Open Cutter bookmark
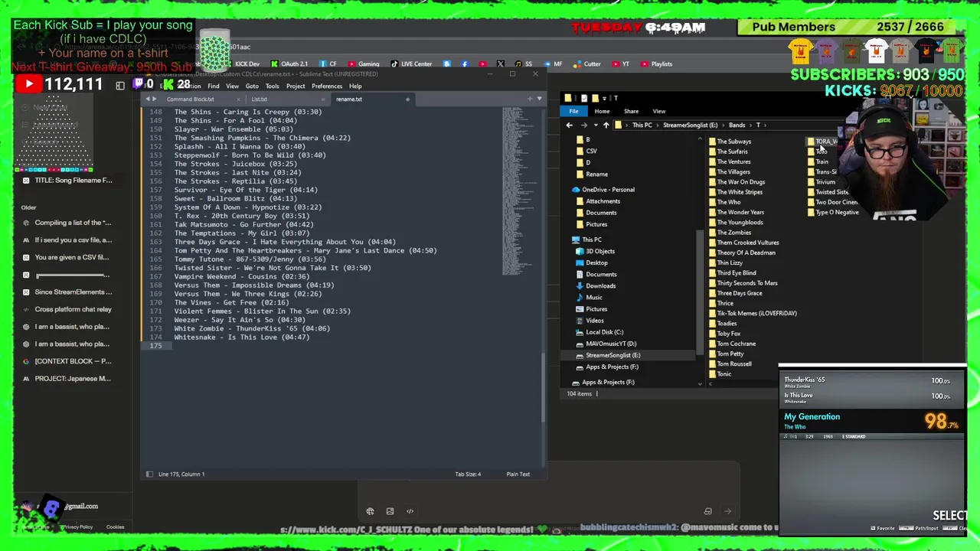 (x=587, y=64)
